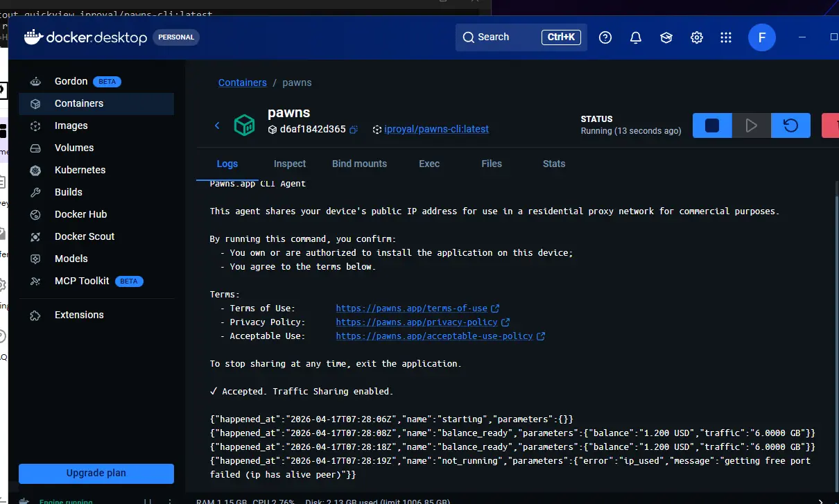Image resolution: width=839 pixels, height=504 pixels.
Task: Go back using the left chevron
Action: click(x=217, y=125)
